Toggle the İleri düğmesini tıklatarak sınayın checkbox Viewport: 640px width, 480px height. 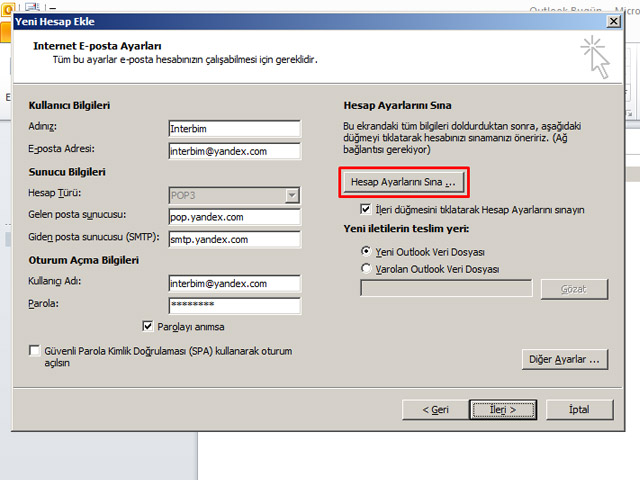(x=366, y=210)
